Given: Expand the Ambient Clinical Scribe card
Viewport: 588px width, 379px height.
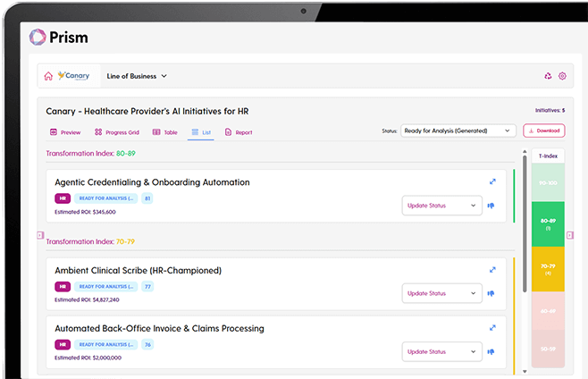Looking at the screenshot, I should (x=492, y=270).
